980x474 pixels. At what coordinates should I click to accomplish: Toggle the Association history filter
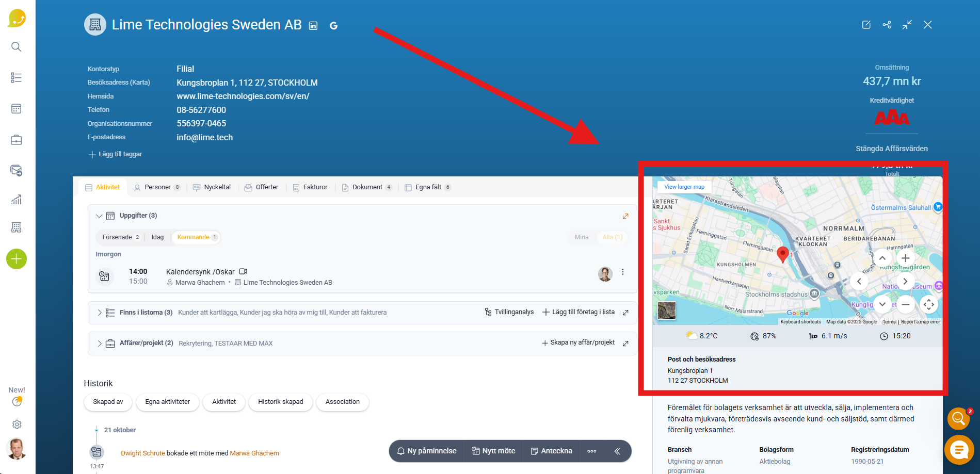click(343, 402)
